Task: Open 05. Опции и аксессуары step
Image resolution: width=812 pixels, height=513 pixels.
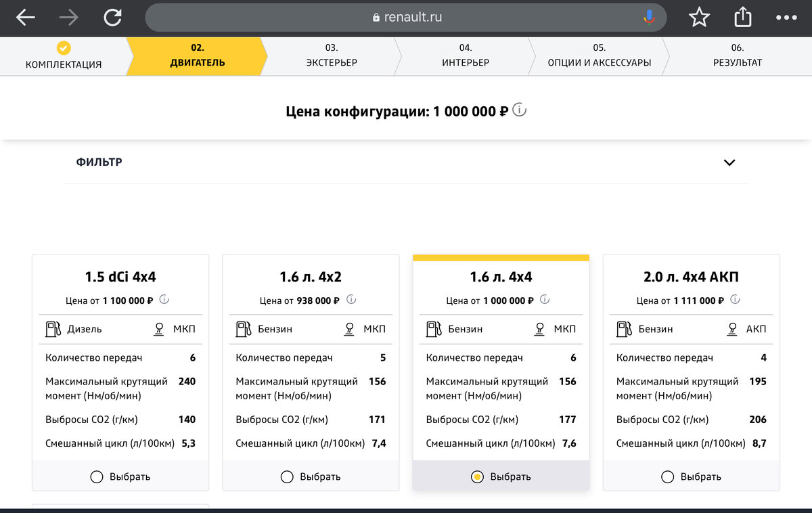Action: point(600,56)
